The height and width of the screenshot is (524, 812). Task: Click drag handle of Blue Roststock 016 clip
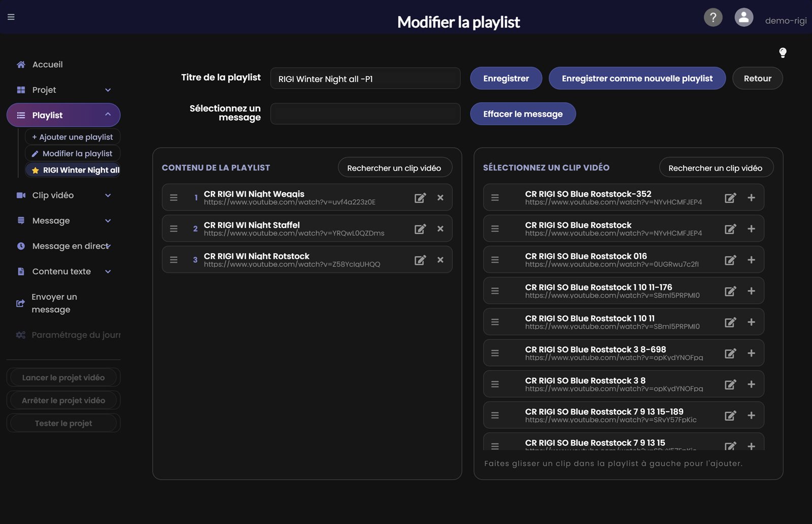[495, 260]
